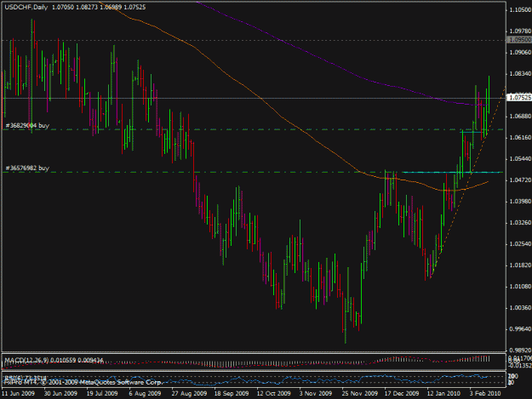Click the 25 Nov 2009 date label

pos(360,393)
